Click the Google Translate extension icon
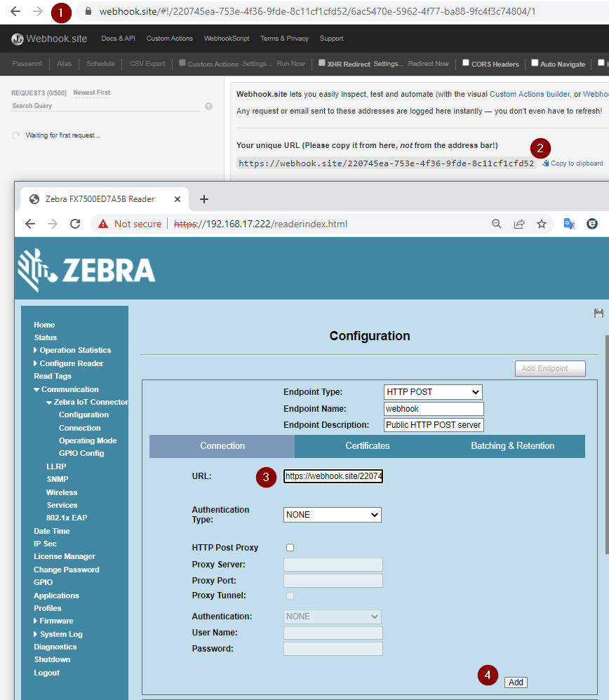Image resolution: width=609 pixels, height=700 pixels. tap(569, 224)
